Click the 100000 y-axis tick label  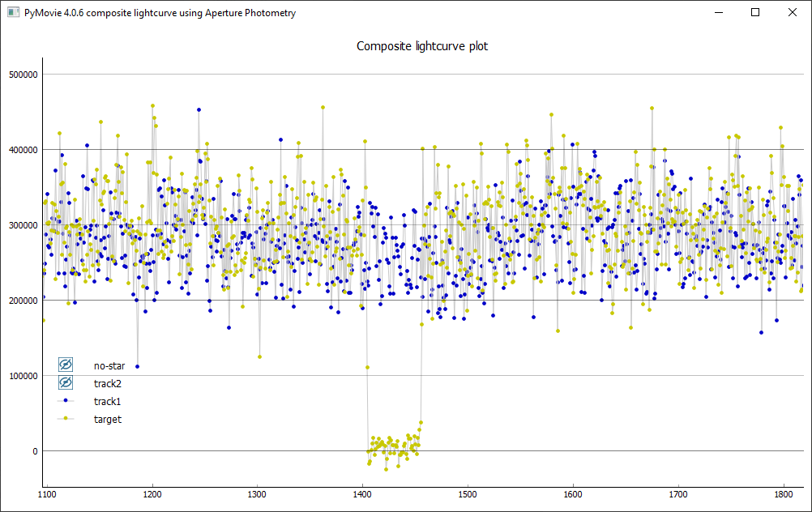[22, 376]
